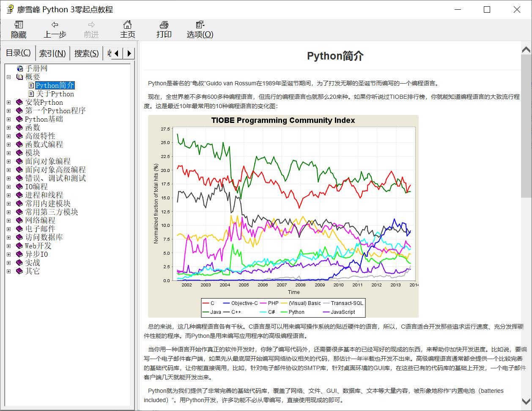Screen dimensions: 532x411
Task: Open the 选项(O) options icon
Action: [199, 29]
